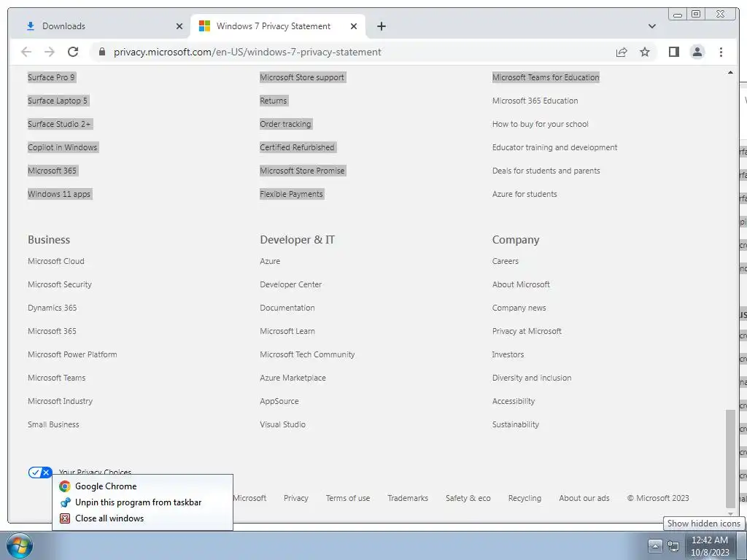The width and height of the screenshot is (747, 560).
Task: Open the Surface Pro 9 link
Action: [x=51, y=77]
